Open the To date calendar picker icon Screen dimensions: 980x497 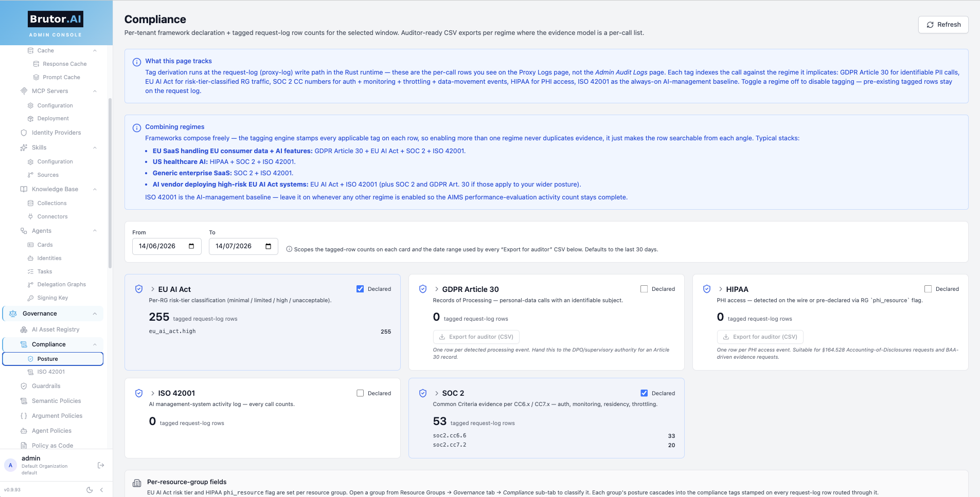pyautogui.click(x=268, y=246)
